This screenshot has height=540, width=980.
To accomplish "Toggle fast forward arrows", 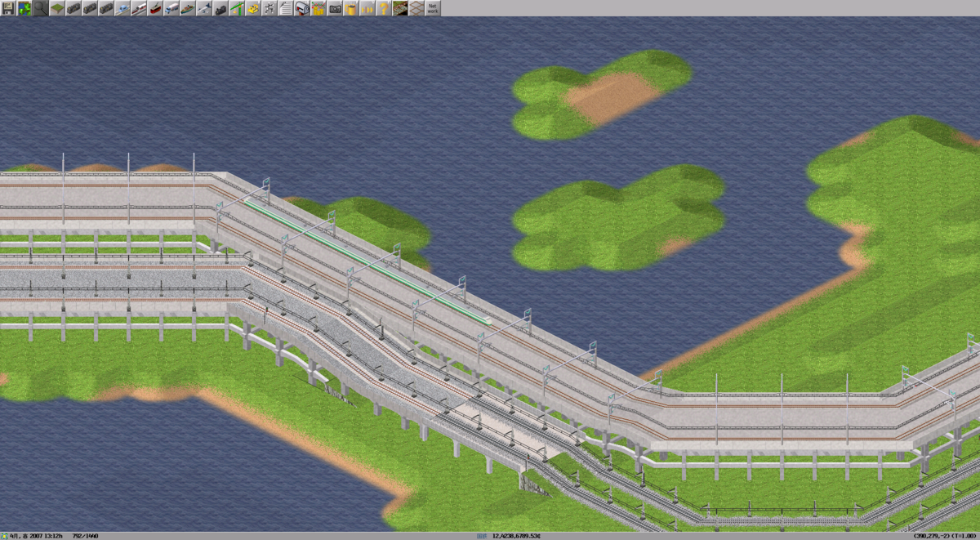I will coord(367,8).
